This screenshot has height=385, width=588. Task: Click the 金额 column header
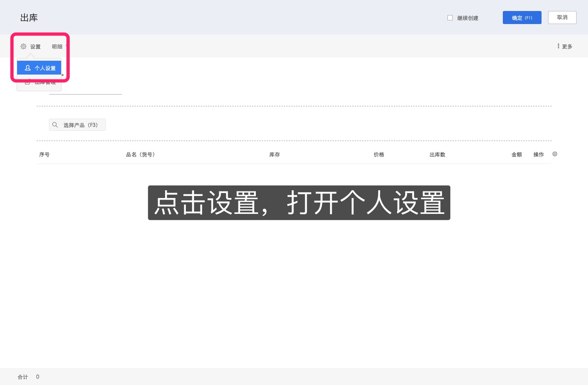tap(517, 154)
